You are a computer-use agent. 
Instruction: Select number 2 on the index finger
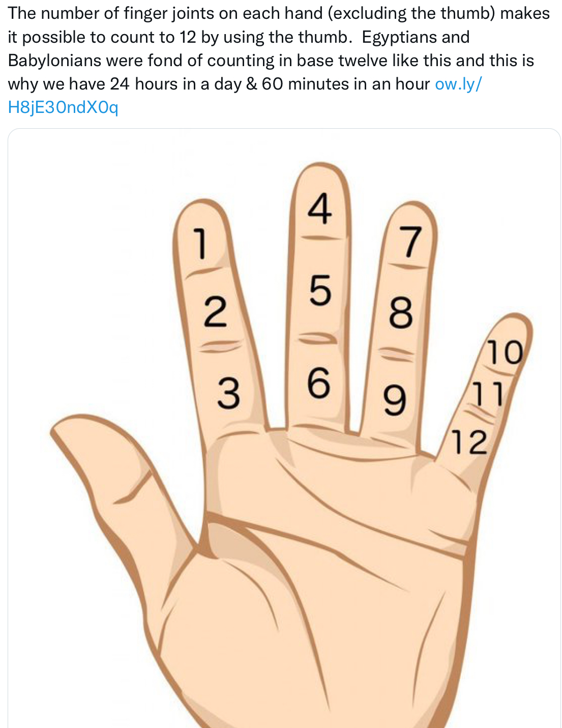[x=215, y=312]
